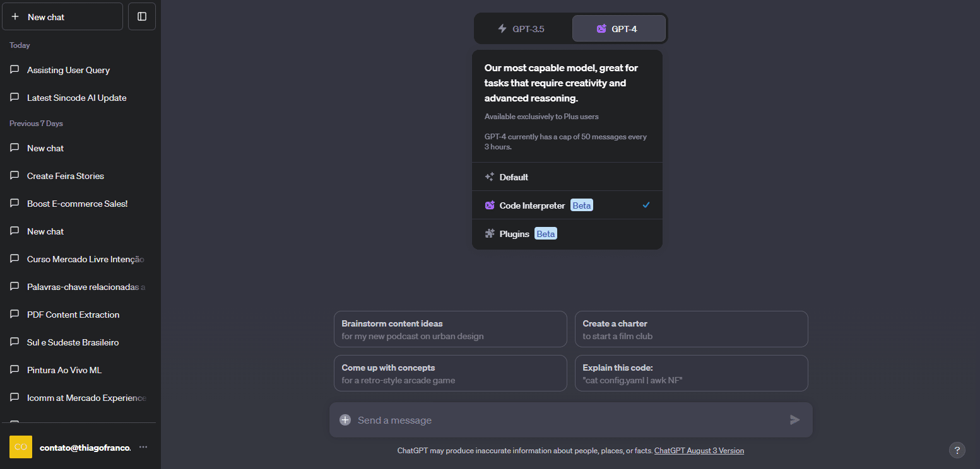Choose the Create a charter prompt
This screenshot has width=980, height=469.
pyautogui.click(x=692, y=329)
